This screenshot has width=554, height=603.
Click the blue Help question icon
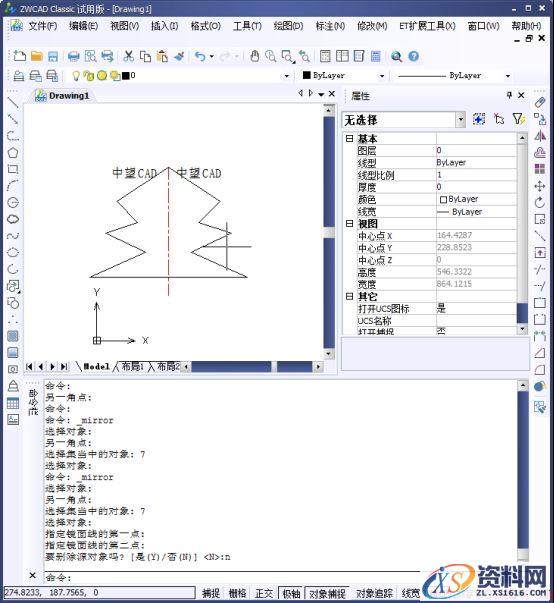point(414,57)
